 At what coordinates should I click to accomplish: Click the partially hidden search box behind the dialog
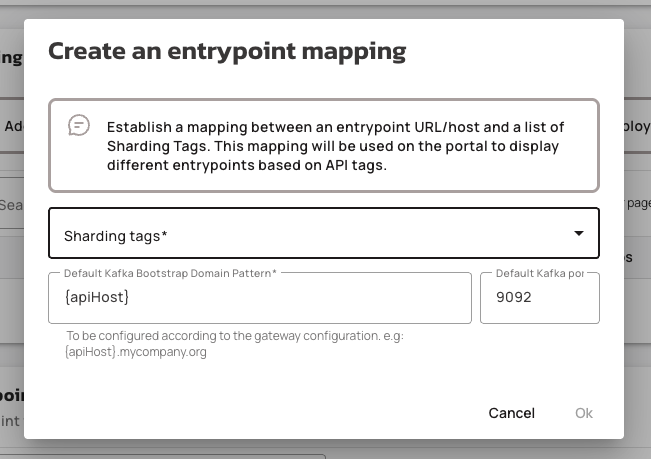(x=11, y=205)
